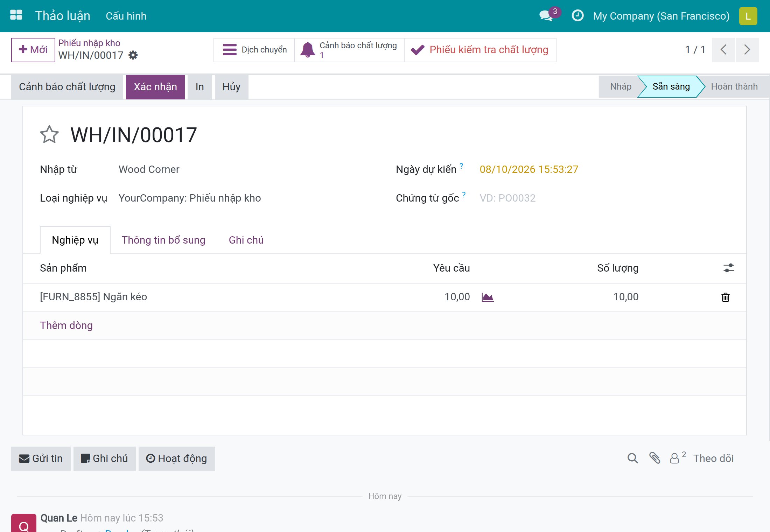Click Theo dõi to follow the record
The width and height of the screenshot is (770, 532).
[x=713, y=458]
